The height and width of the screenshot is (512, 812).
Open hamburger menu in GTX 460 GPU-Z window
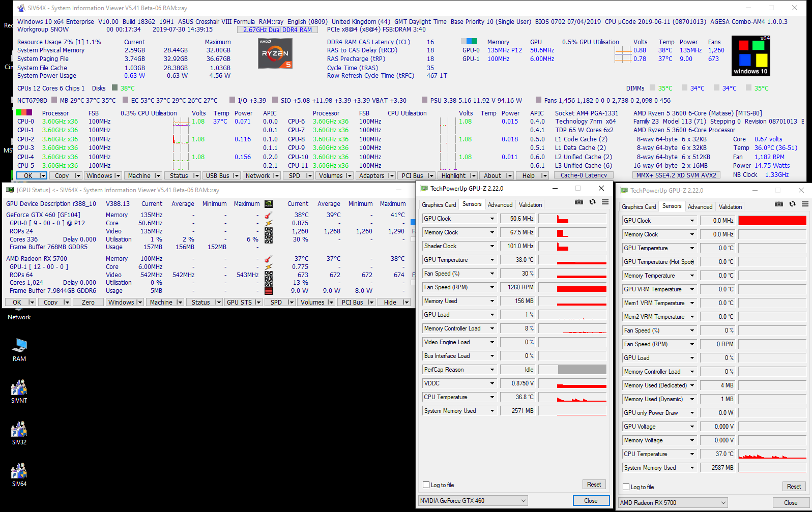click(x=605, y=202)
